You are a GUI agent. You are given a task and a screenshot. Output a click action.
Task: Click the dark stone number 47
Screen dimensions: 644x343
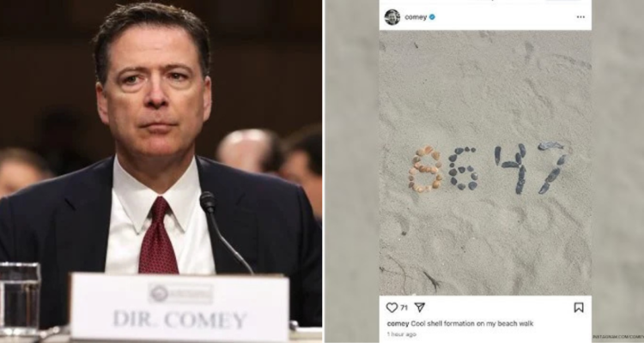[x=532, y=168]
